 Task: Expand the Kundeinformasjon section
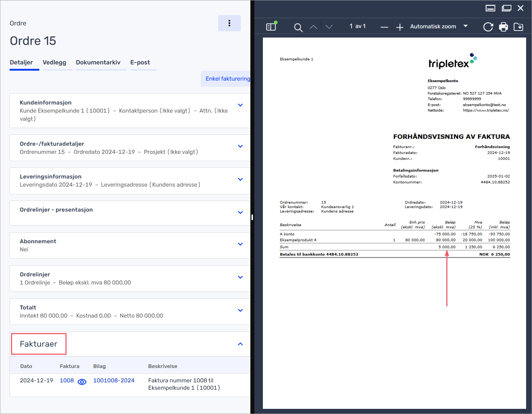240,105
